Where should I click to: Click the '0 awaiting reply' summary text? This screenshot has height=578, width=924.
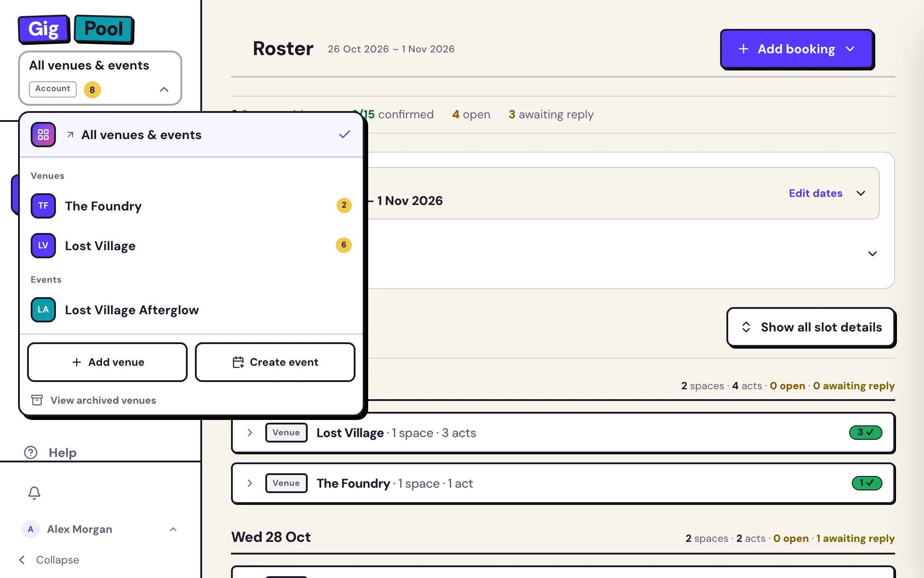pos(854,386)
